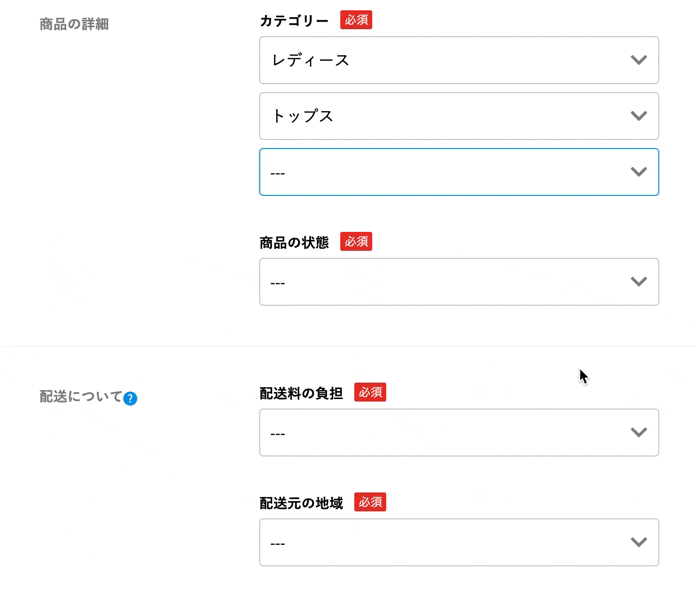Click the 必須 badge next to 配送元の地域

coord(370,502)
